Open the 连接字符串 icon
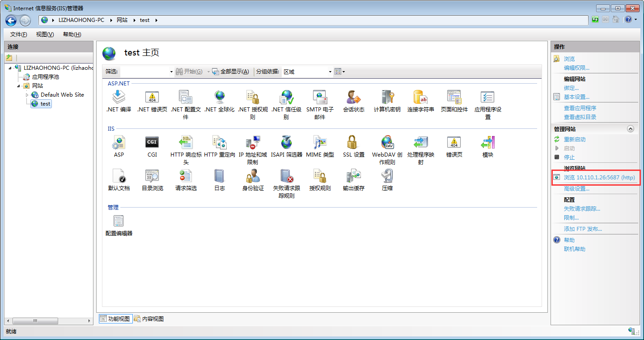644x340 pixels. [420, 97]
